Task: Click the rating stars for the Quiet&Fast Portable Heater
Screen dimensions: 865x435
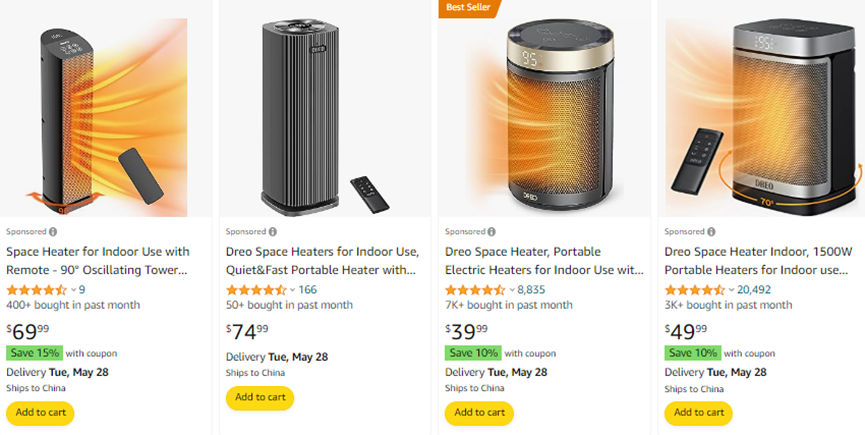Action: 256,290
